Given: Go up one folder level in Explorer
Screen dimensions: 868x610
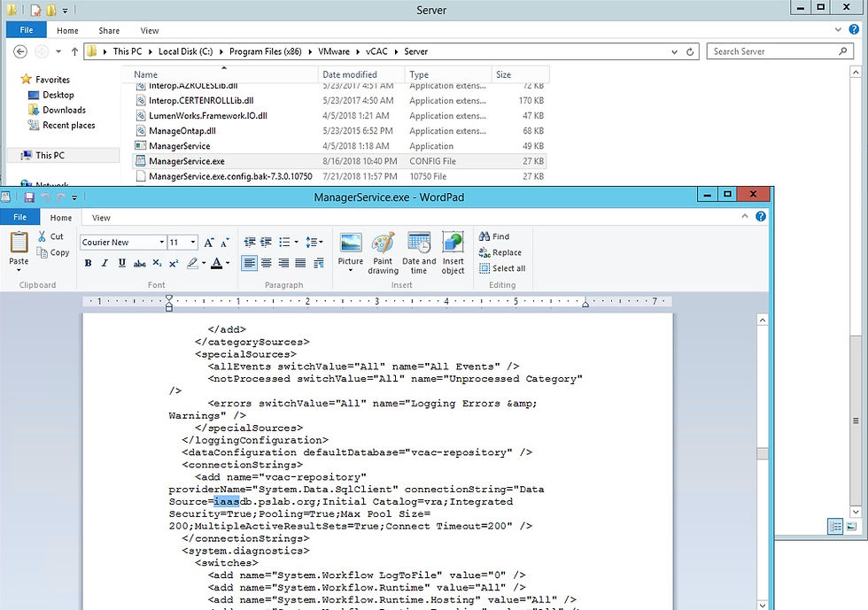Looking at the screenshot, I should (x=74, y=51).
